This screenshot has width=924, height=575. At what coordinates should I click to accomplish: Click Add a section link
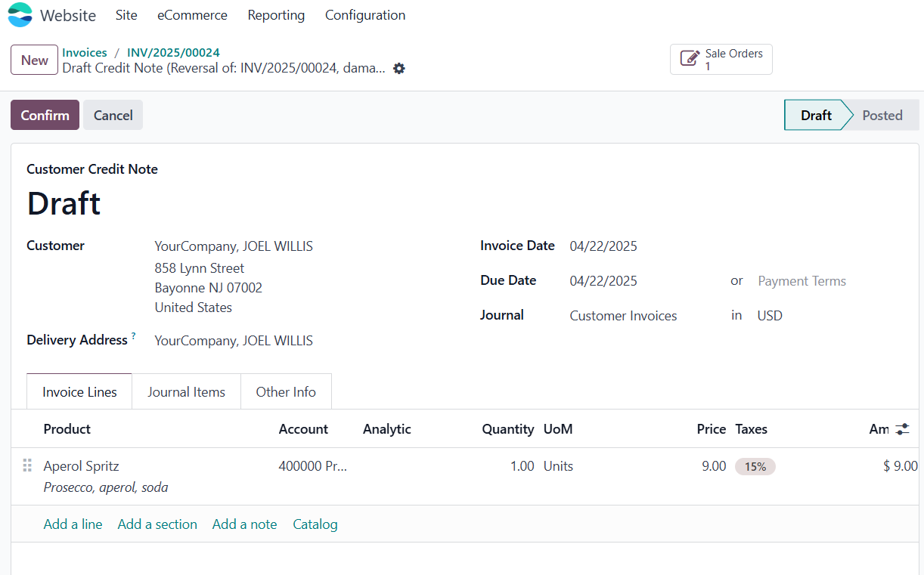point(157,524)
